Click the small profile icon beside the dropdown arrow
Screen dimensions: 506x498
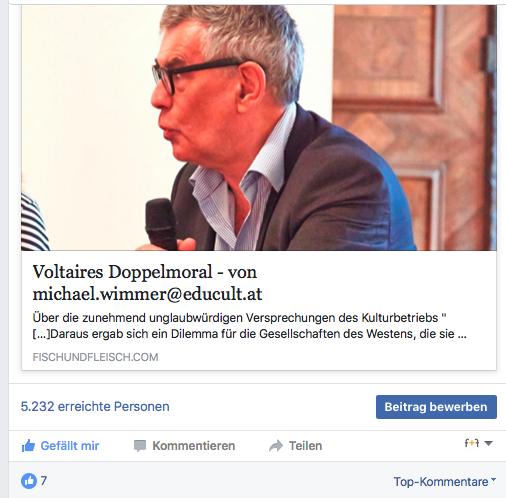[x=472, y=443]
